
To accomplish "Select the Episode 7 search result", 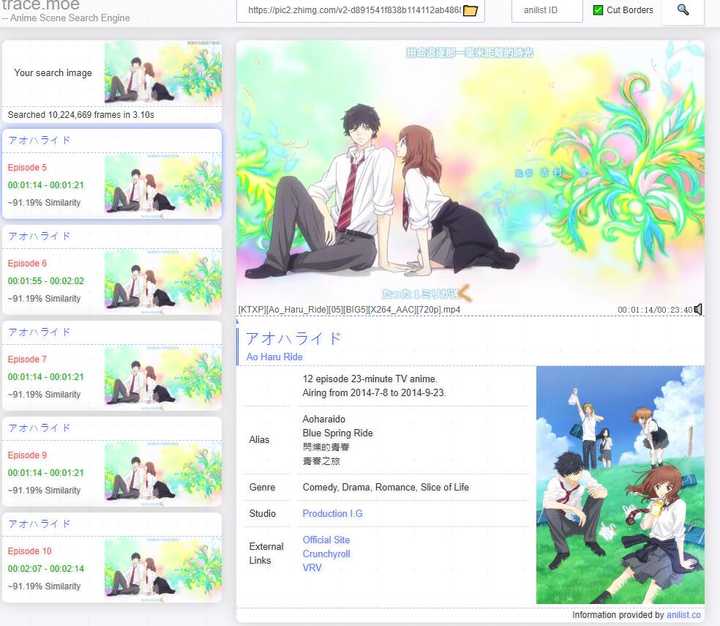I will pos(112,366).
